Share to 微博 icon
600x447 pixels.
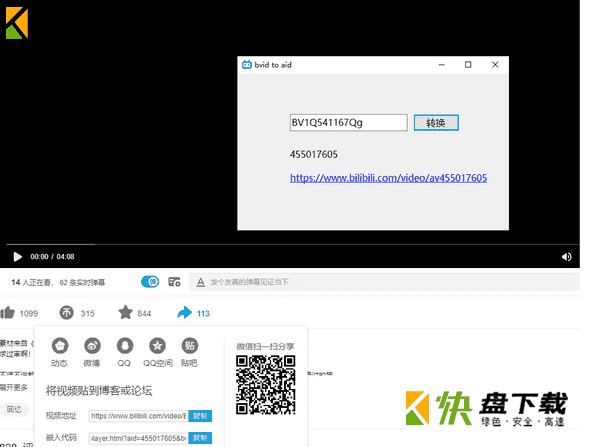[x=92, y=346]
